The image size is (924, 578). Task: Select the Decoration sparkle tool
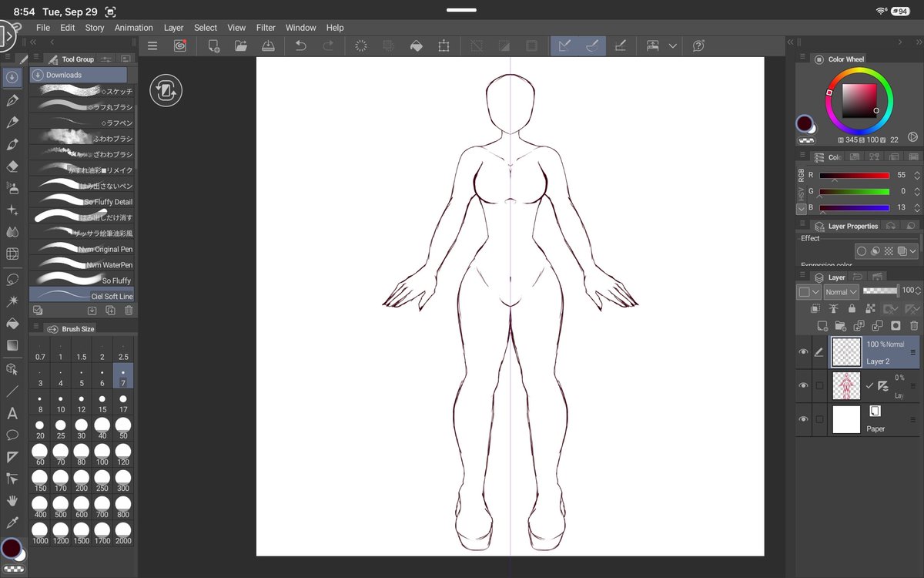coord(12,210)
